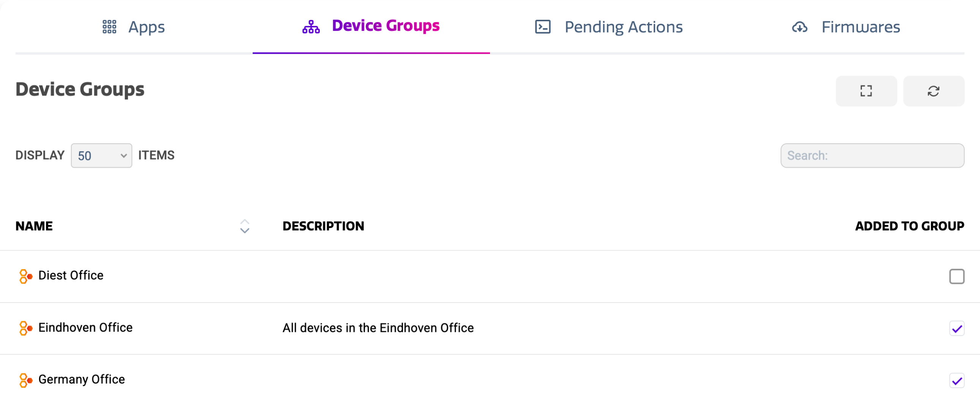Click the Device Groups hierarchy icon
This screenshot has width=980, height=406.
(311, 27)
